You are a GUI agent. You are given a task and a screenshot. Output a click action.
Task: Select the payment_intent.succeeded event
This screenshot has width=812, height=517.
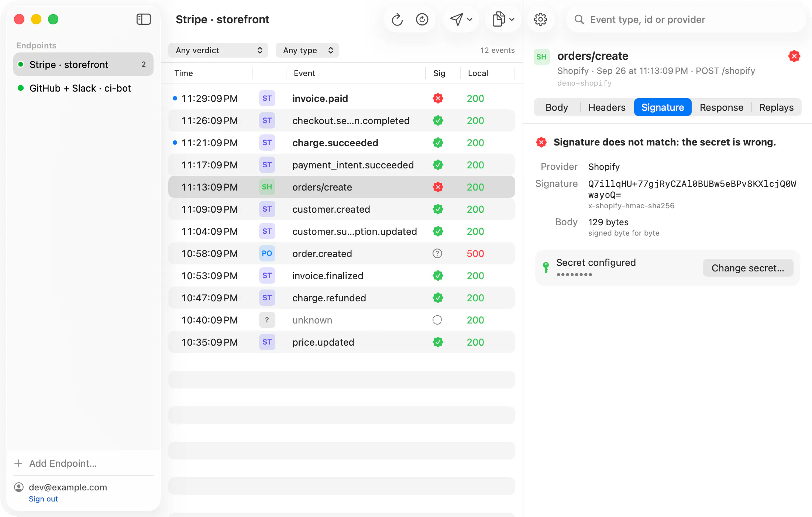click(x=342, y=165)
